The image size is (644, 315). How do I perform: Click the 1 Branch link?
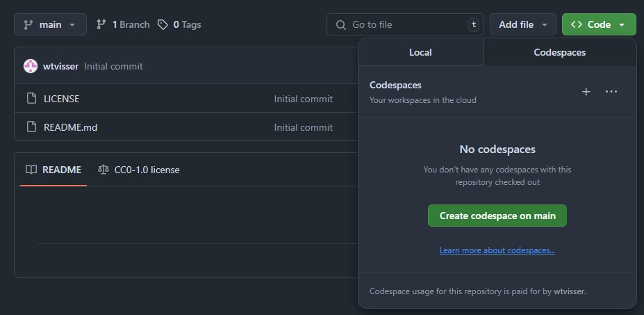[123, 24]
